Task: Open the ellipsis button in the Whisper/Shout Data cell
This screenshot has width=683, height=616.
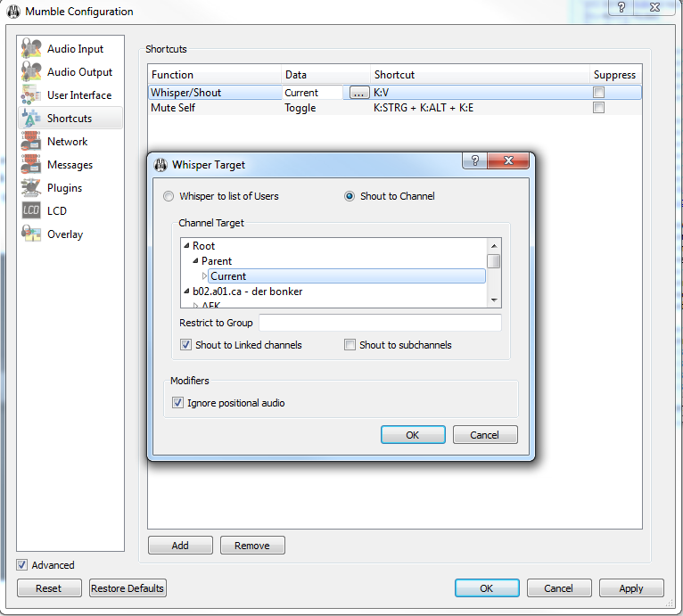Action: click(359, 93)
